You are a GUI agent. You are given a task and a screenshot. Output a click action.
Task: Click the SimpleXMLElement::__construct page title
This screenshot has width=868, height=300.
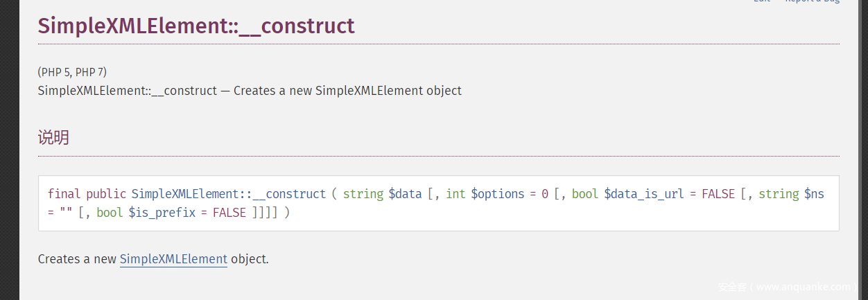196,26
